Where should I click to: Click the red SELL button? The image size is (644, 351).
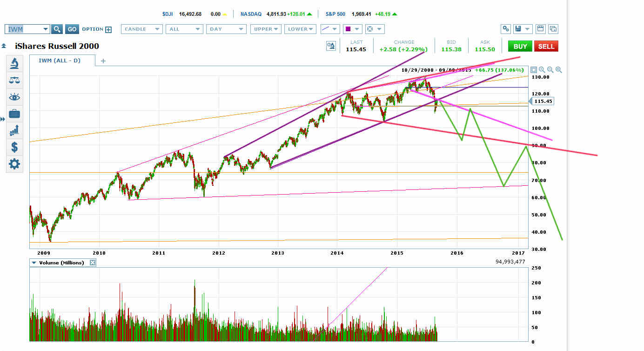point(546,46)
